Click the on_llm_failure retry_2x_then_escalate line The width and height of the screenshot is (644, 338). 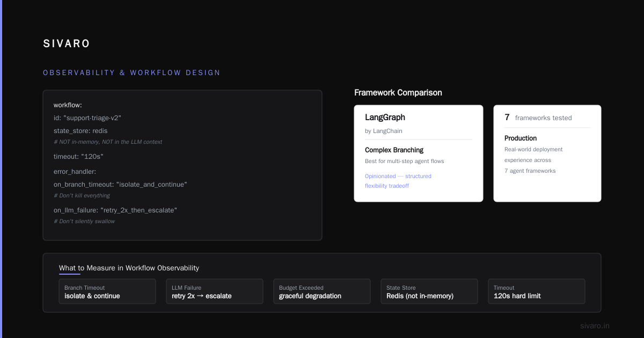click(115, 210)
